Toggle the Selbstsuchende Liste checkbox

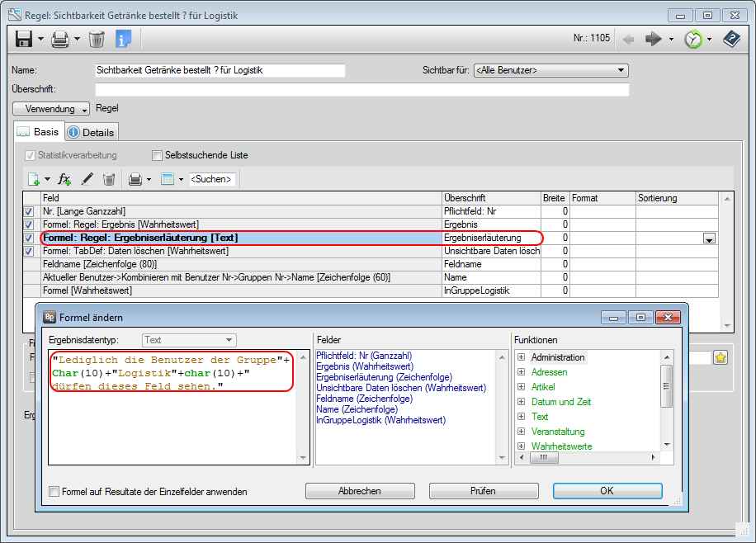coord(158,155)
